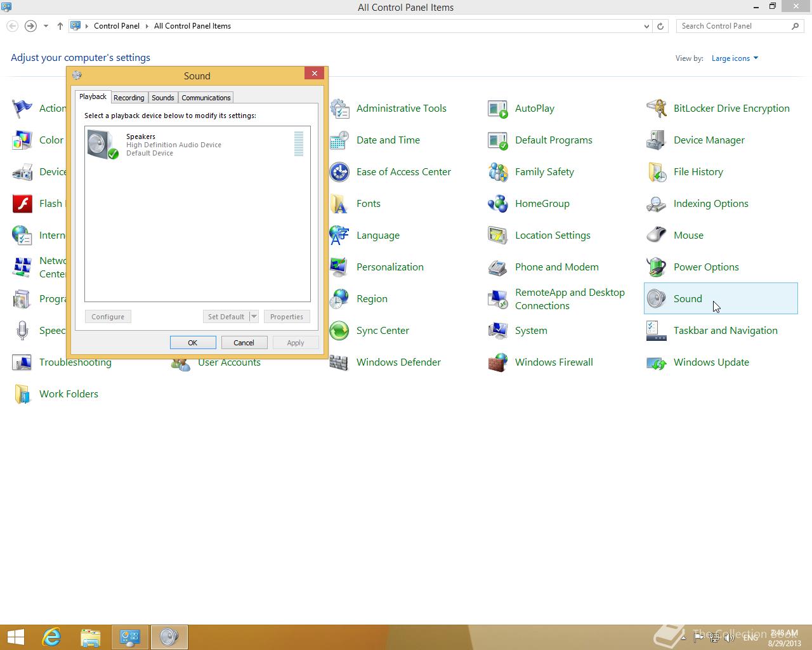Open Windows Defender icon

point(339,362)
